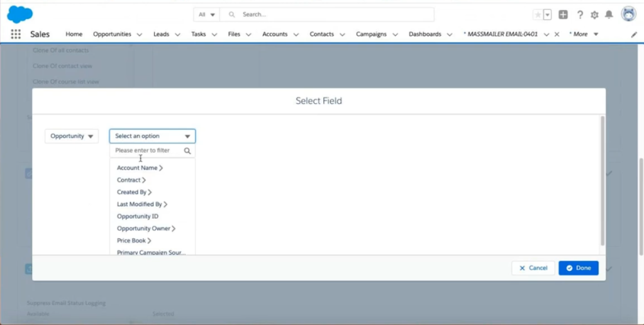
Task: Open the Opportunity object dropdown
Action: [x=72, y=136]
